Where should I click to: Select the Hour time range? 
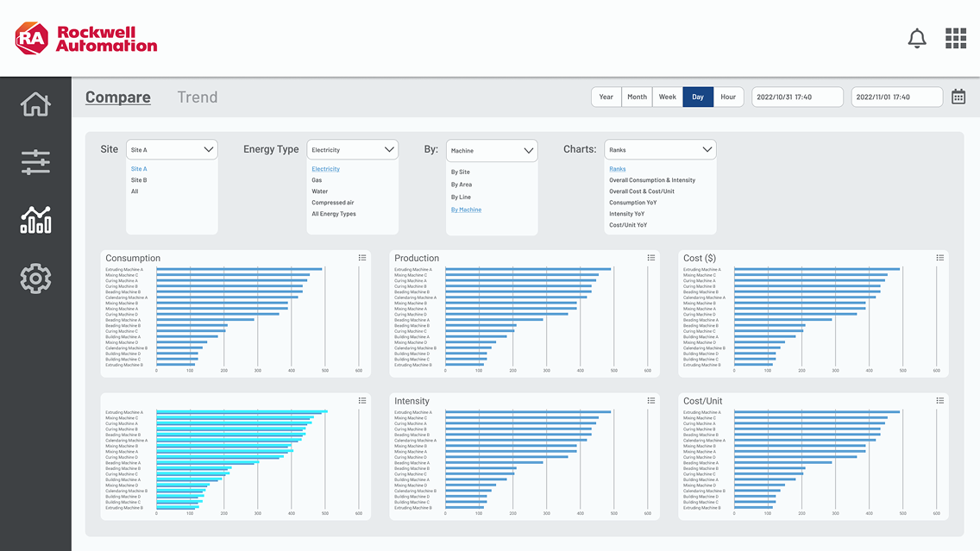pyautogui.click(x=728, y=97)
